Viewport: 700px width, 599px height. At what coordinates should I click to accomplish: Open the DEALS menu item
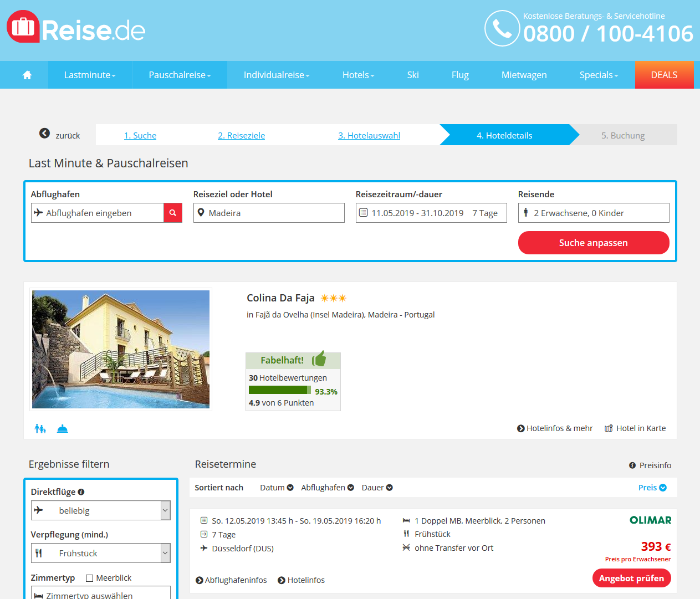click(665, 75)
